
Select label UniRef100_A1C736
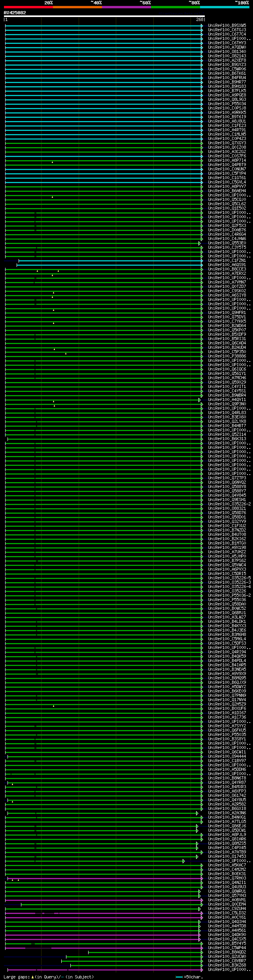tap(227, 717)
